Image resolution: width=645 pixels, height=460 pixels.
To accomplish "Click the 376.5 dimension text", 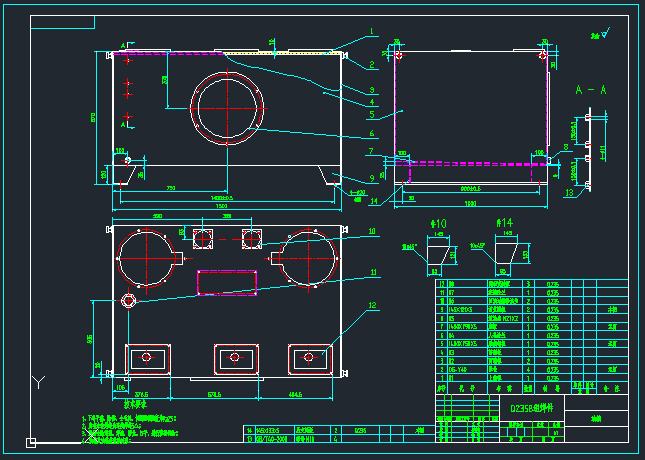I will point(141,394).
